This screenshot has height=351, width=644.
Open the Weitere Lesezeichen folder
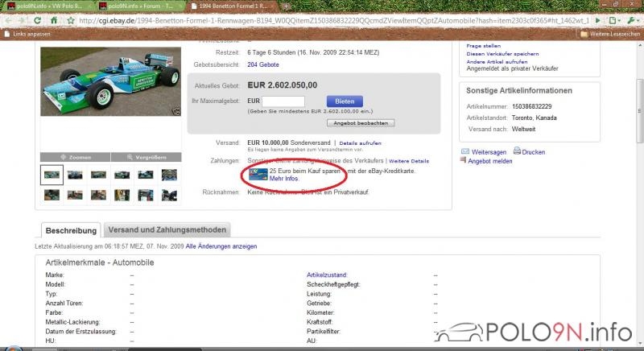coord(610,34)
